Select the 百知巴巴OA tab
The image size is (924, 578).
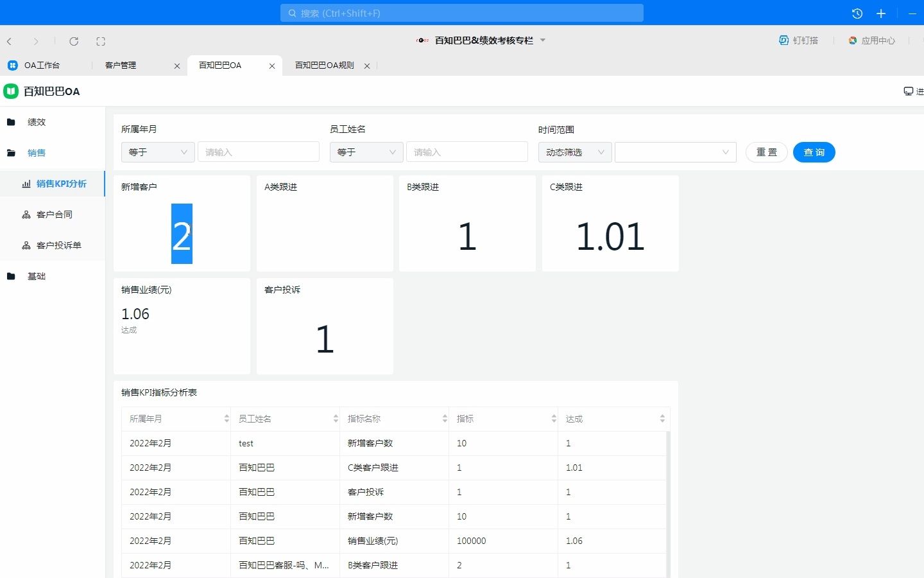[220, 66]
